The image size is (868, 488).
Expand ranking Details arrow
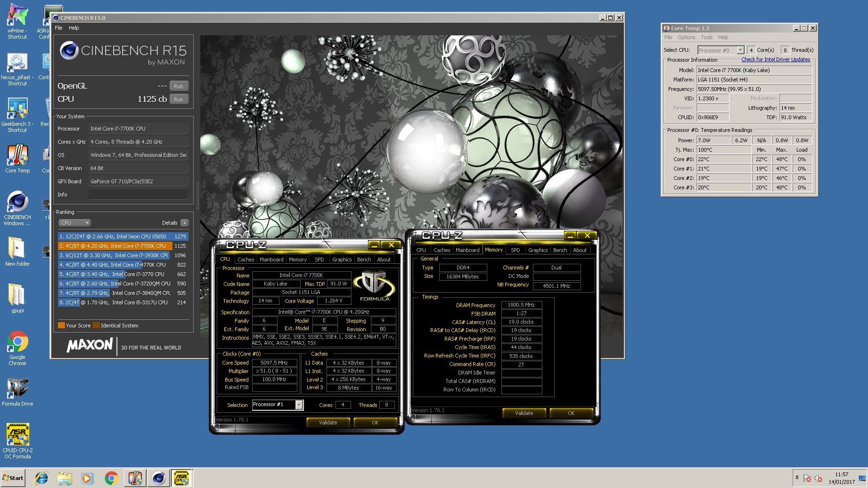[x=184, y=223]
